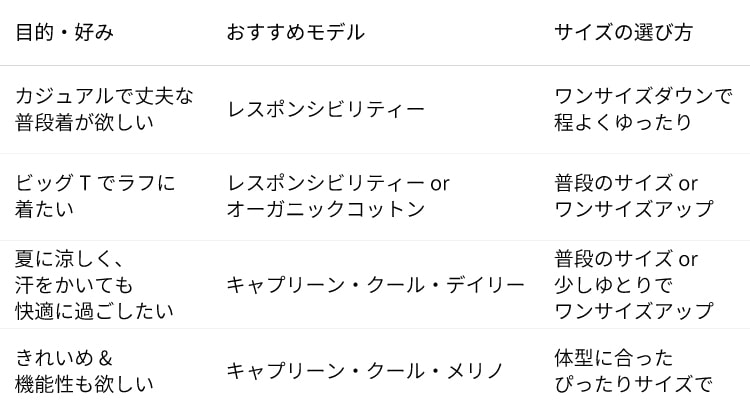Click the おすすめモデル column header

point(296,33)
